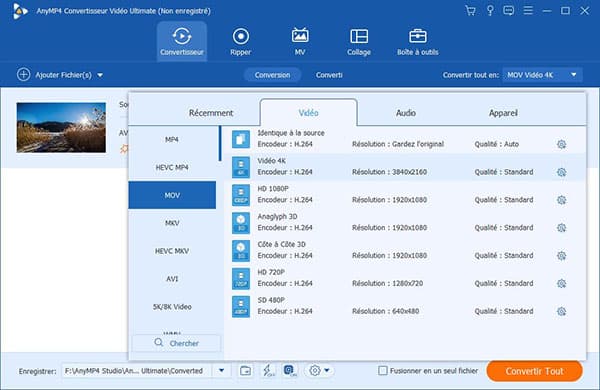Click the key registration icon
Image resolution: width=600 pixels, height=390 pixels.
490,11
